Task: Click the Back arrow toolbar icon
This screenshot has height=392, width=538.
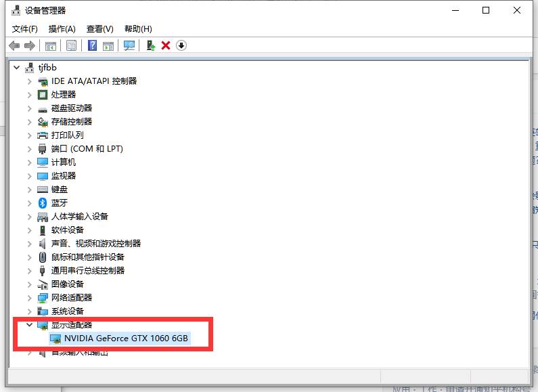Action: [14, 45]
